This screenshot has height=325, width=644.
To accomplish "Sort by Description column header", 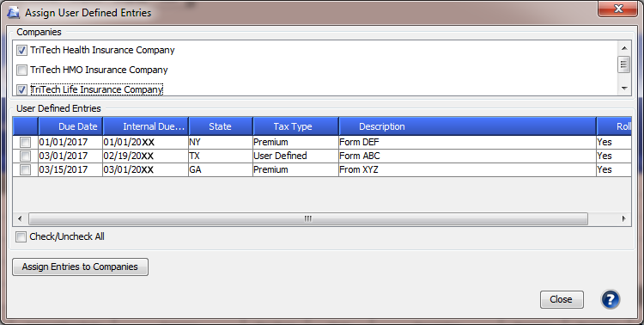I will click(468, 126).
